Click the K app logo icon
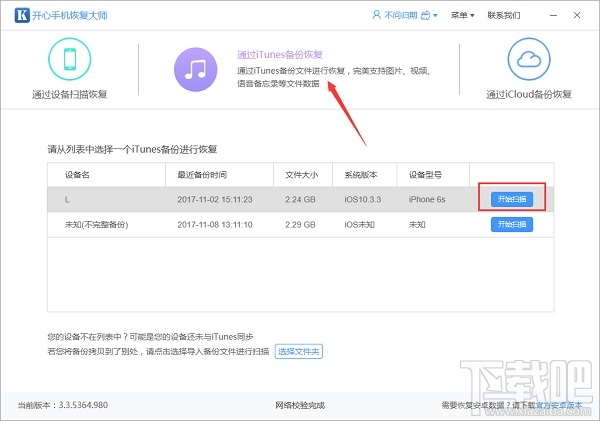This screenshot has width=600, height=421. (x=22, y=15)
